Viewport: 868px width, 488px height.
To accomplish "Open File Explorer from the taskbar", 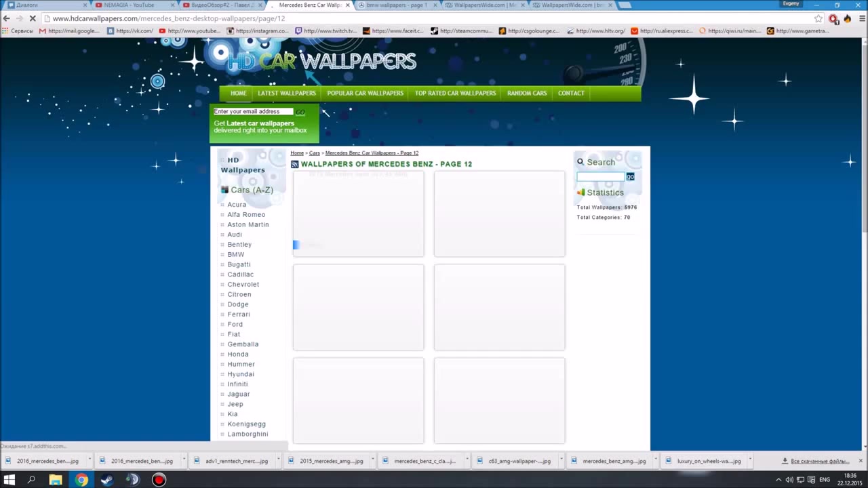I will 56,480.
